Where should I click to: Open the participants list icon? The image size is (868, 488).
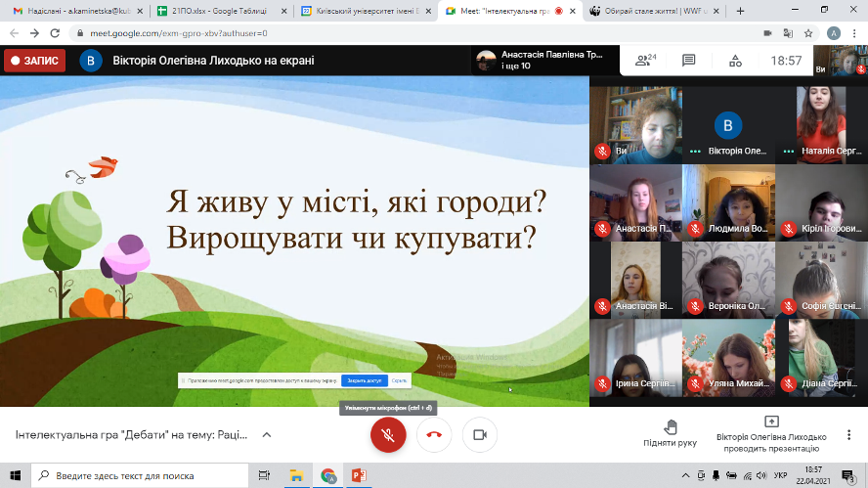pos(643,61)
